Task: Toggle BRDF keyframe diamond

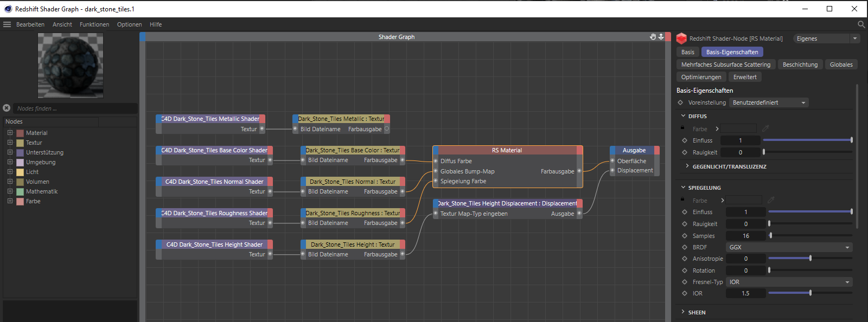Action: click(x=685, y=247)
